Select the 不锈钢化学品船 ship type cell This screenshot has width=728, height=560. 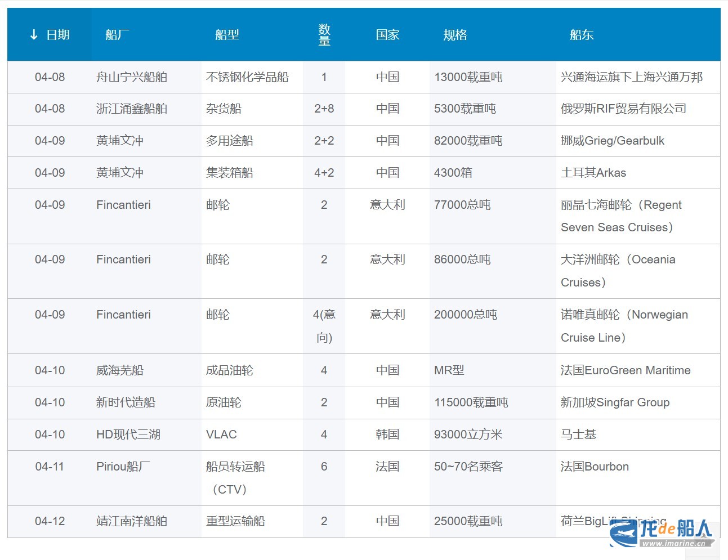point(247,77)
